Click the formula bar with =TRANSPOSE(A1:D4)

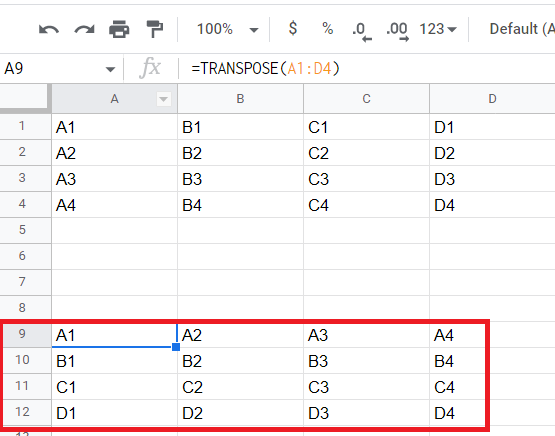click(x=367, y=68)
